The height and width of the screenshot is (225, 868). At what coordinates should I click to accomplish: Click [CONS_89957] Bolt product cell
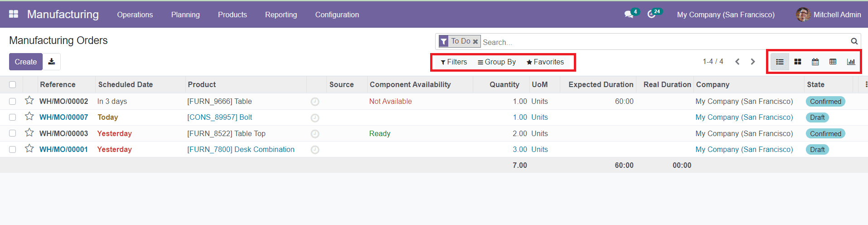tap(220, 117)
